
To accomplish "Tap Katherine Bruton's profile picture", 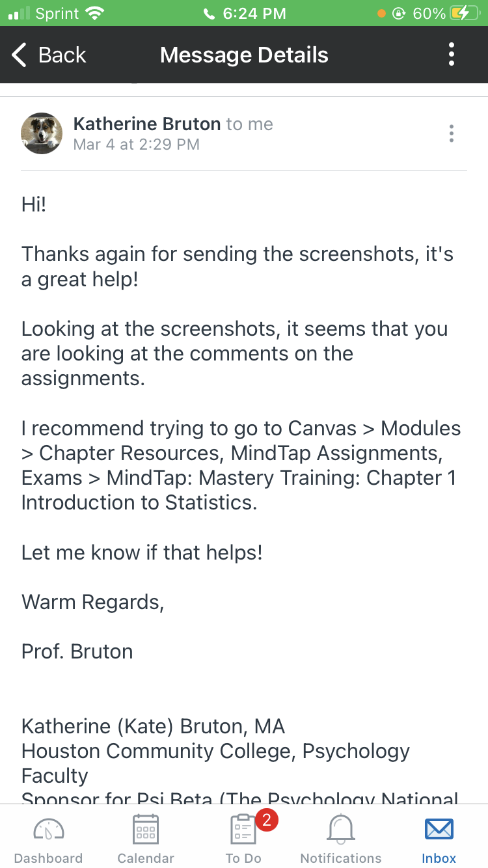I will (x=42, y=133).
